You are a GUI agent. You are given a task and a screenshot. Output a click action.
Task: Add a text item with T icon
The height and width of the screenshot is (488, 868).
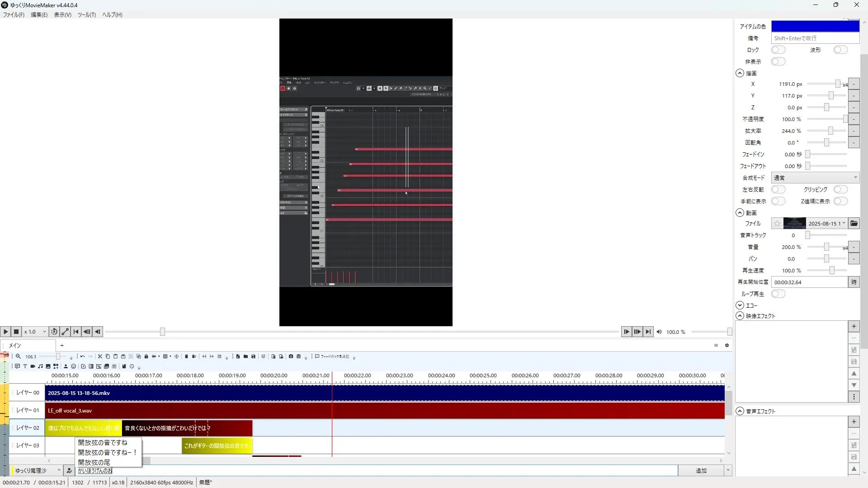click(x=25, y=366)
